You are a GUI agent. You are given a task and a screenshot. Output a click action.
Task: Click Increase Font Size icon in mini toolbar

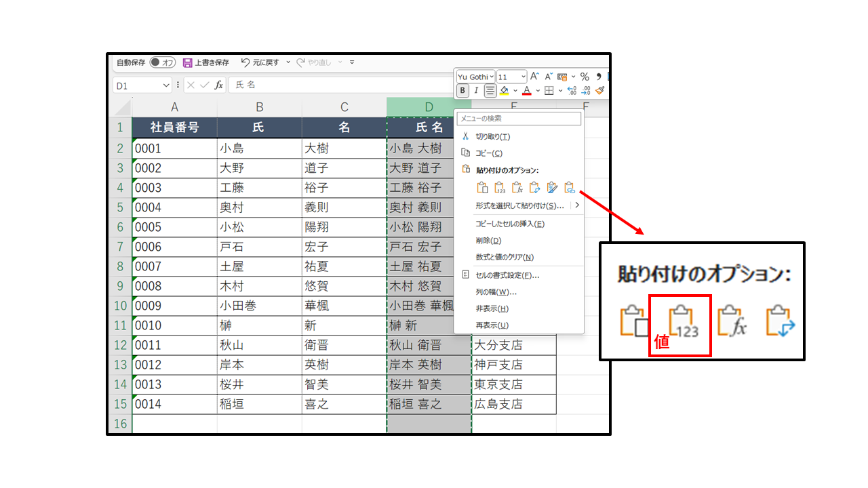tap(534, 77)
